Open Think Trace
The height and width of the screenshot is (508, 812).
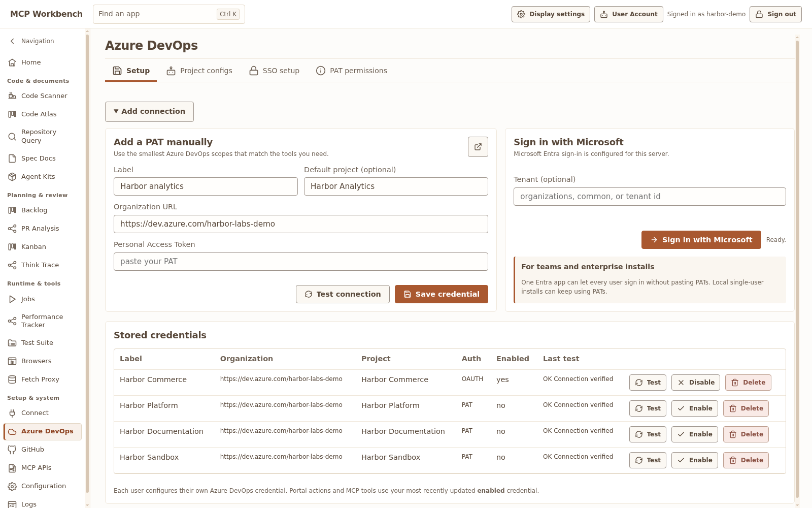click(43, 265)
